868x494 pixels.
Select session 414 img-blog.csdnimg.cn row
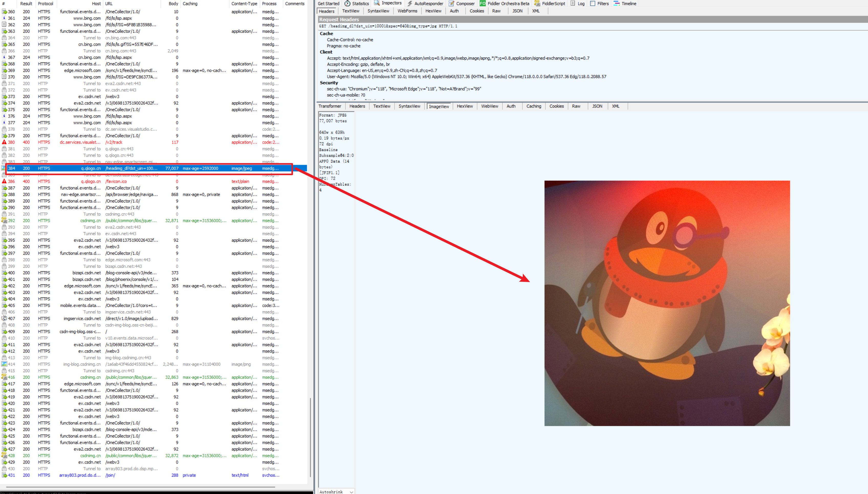point(154,364)
